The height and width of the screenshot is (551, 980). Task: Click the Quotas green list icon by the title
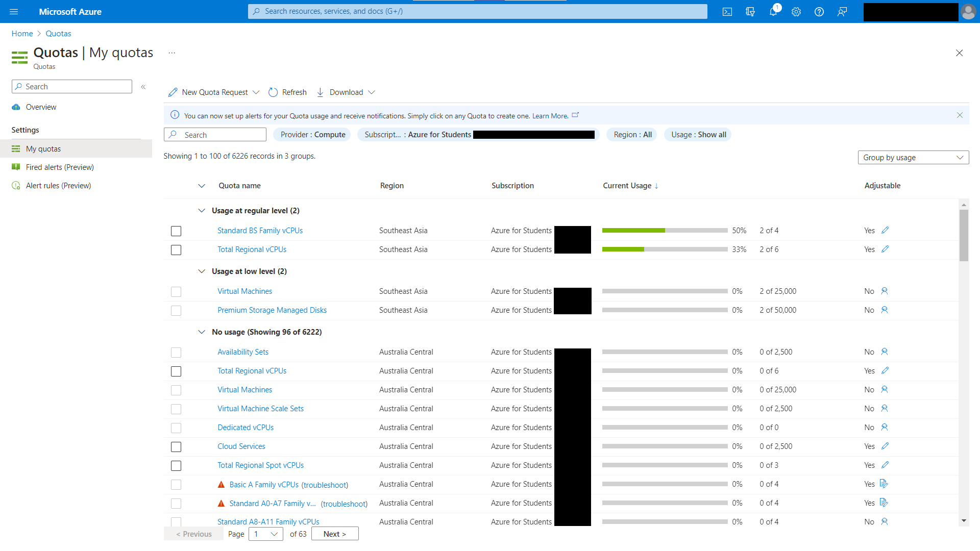(19, 57)
